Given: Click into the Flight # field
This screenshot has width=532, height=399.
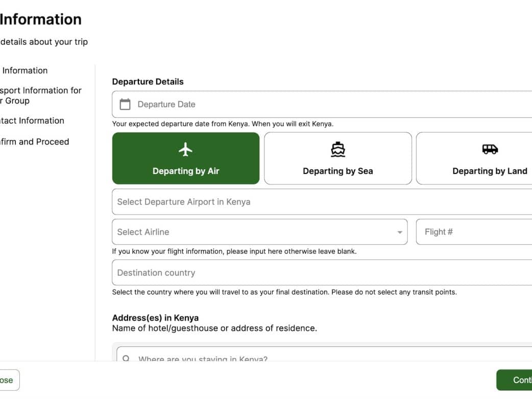Looking at the screenshot, I should pyautogui.click(x=475, y=232).
